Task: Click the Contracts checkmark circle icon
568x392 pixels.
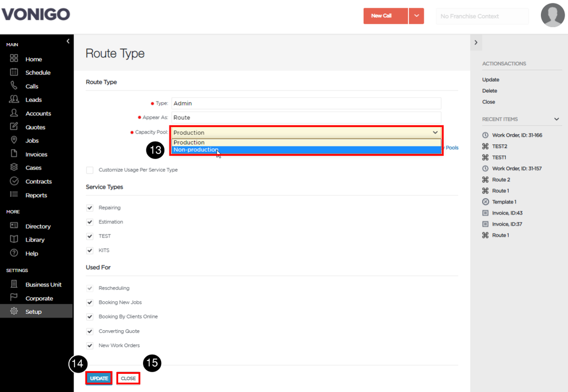Action: point(14,181)
